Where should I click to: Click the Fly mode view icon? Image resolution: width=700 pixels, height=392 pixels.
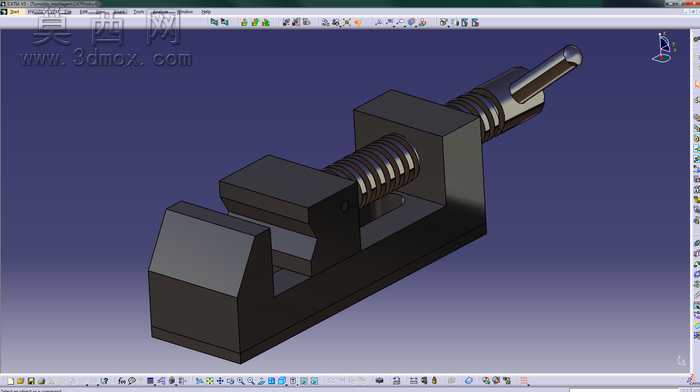(x=199, y=381)
